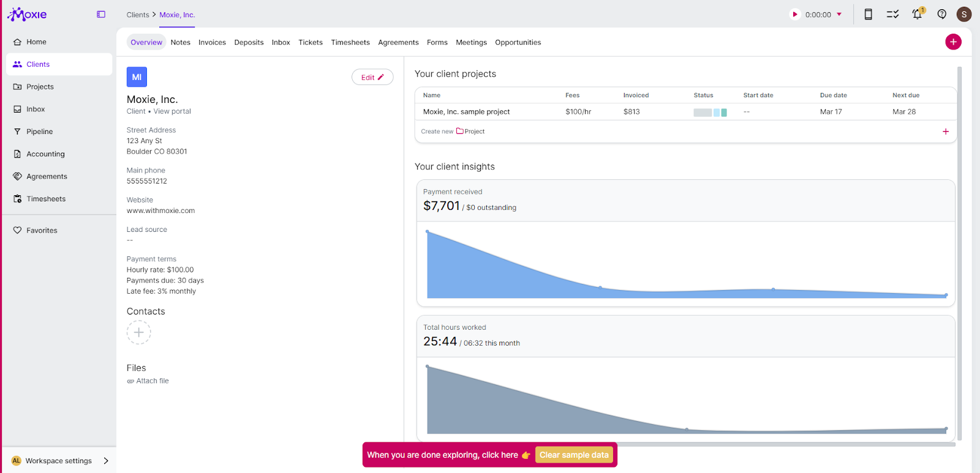Click the mobile device icon
980x473 pixels.
pos(868,14)
